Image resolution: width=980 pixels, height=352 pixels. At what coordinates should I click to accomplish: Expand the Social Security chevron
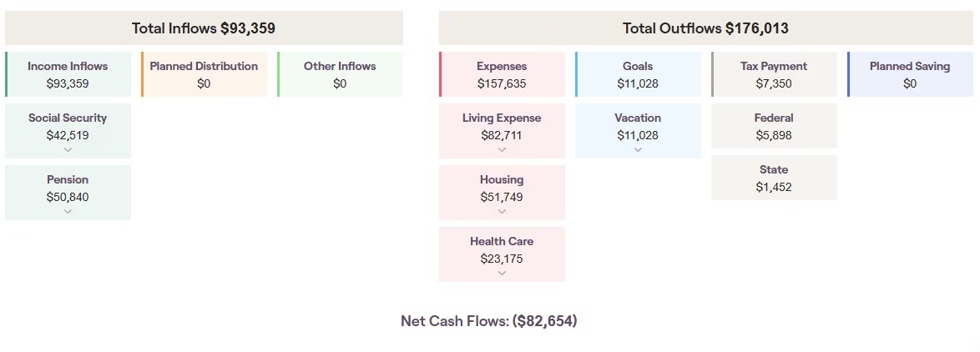point(68,150)
